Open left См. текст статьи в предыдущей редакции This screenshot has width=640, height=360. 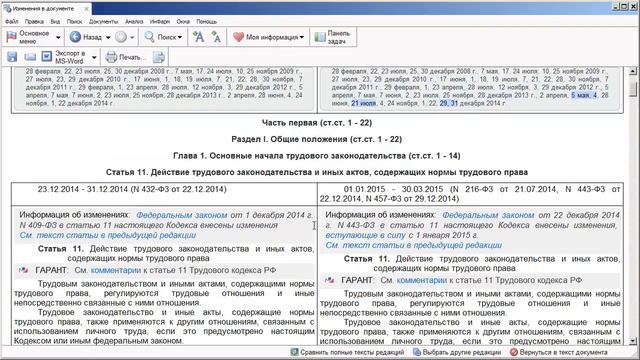pyautogui.click(x=108, y=236)
